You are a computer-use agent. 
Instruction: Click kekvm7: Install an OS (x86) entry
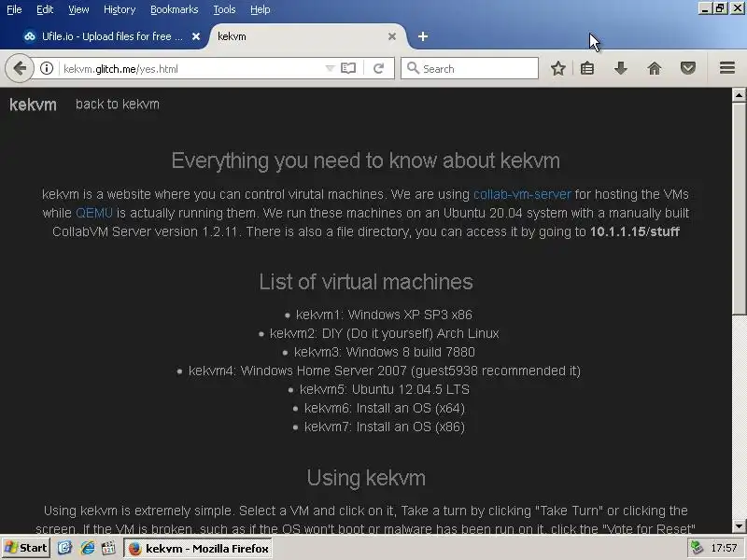click(x=385, y=427)
